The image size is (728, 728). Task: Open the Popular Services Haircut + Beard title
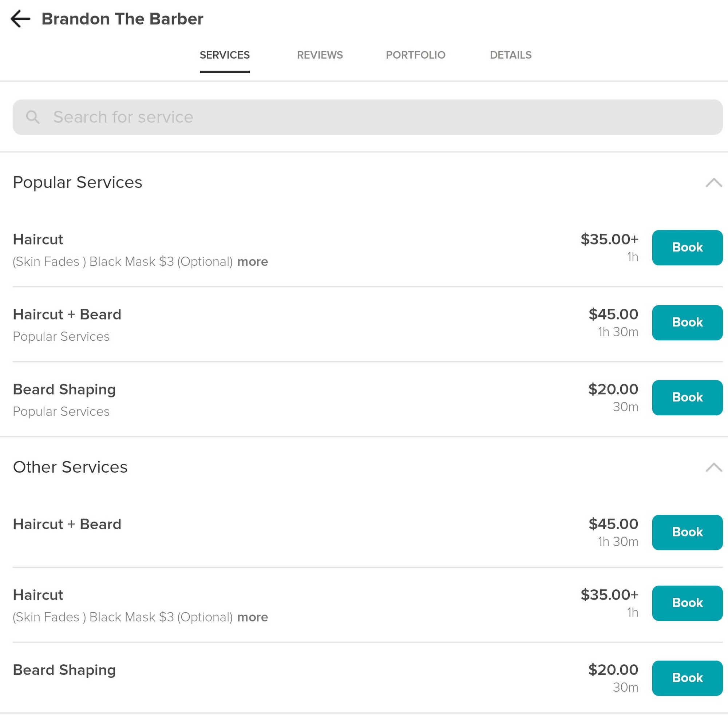67,314
